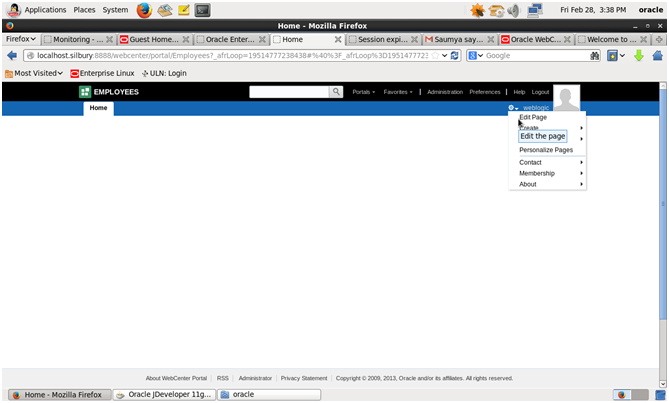Open the Places menu
669x403 pixels.
coord(84,10)
